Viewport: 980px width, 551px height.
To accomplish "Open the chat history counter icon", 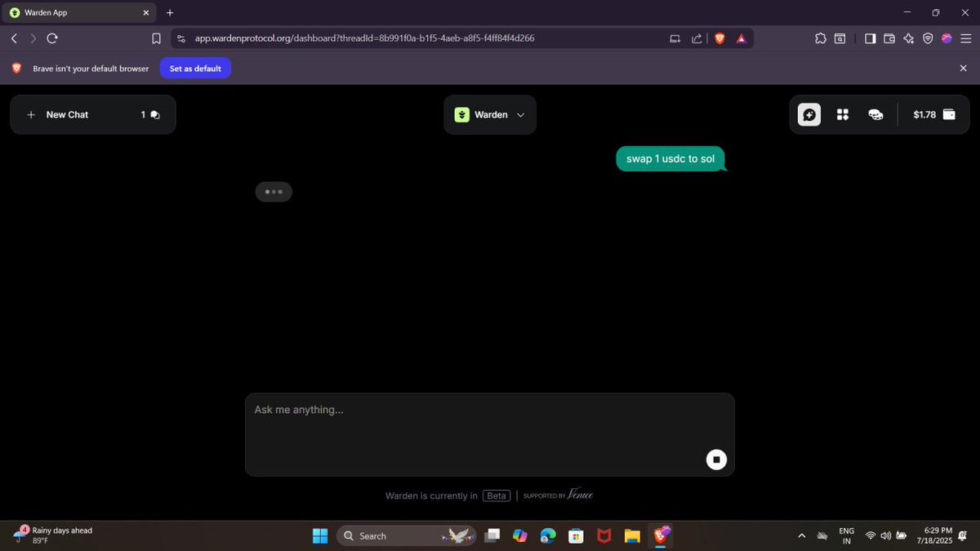I will click(151, 115).
